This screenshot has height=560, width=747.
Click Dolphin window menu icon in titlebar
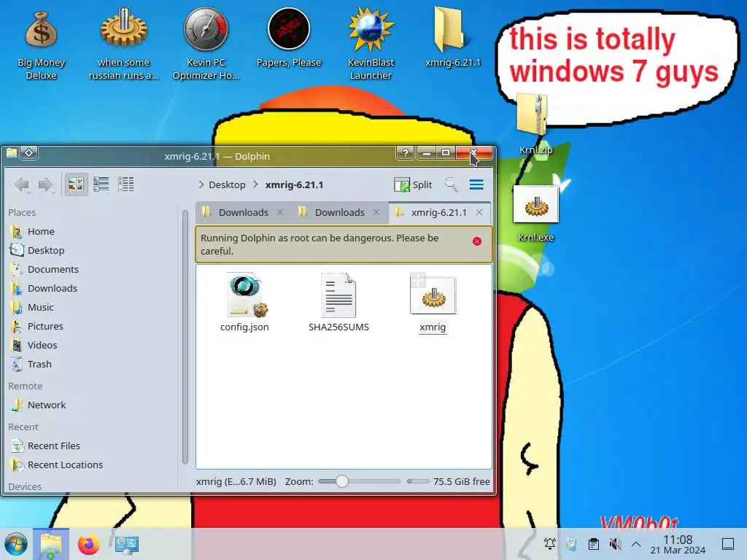pyautogui.click(x=12, y=153)
